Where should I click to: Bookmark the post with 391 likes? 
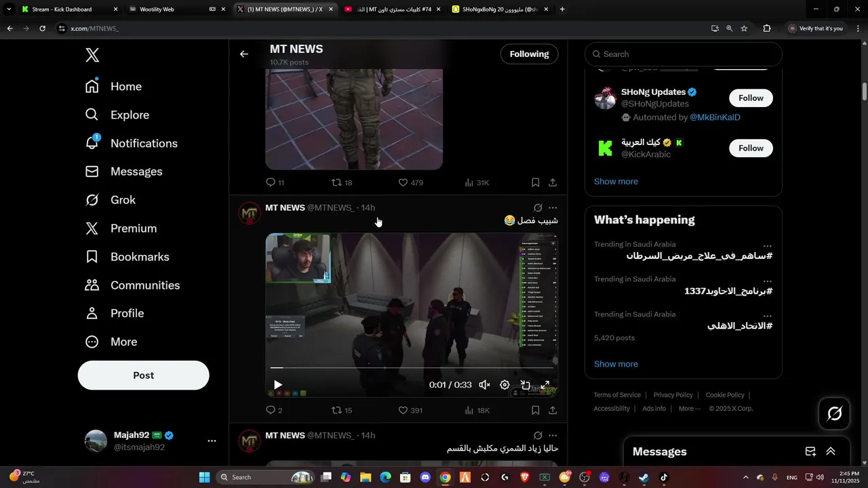pyautogui.click(x=535, y=410)
